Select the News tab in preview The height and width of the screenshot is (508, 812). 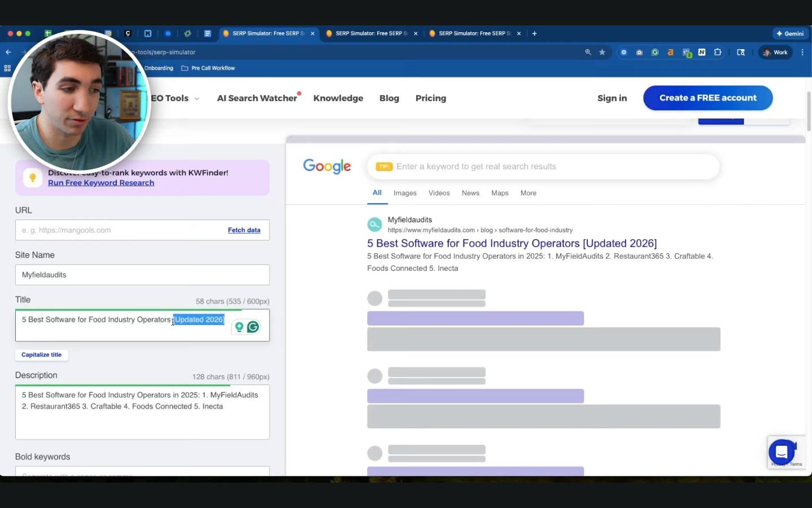point(470,193)
